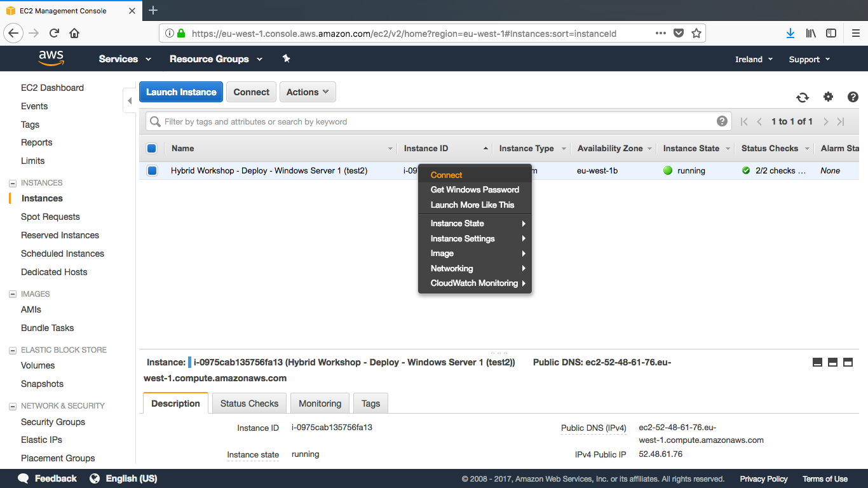868x488 pixels.
Task: Switch to the Tags tab
Action: pos(370,403)
